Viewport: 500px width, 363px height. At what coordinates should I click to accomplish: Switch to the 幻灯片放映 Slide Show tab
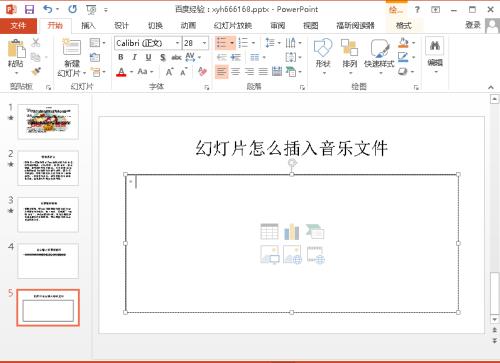[x=233, y=25]
